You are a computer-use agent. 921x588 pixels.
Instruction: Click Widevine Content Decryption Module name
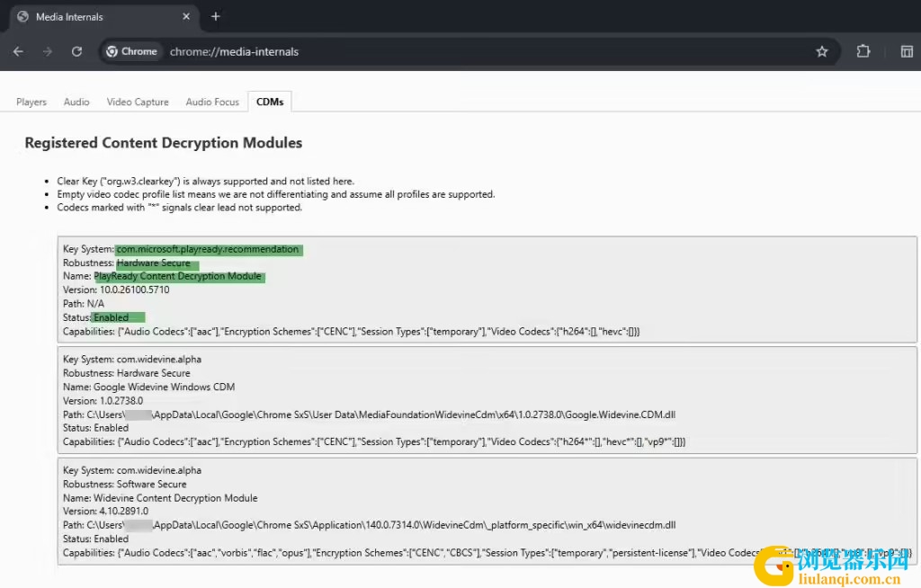pyautogui.click(x=175, y=497)
